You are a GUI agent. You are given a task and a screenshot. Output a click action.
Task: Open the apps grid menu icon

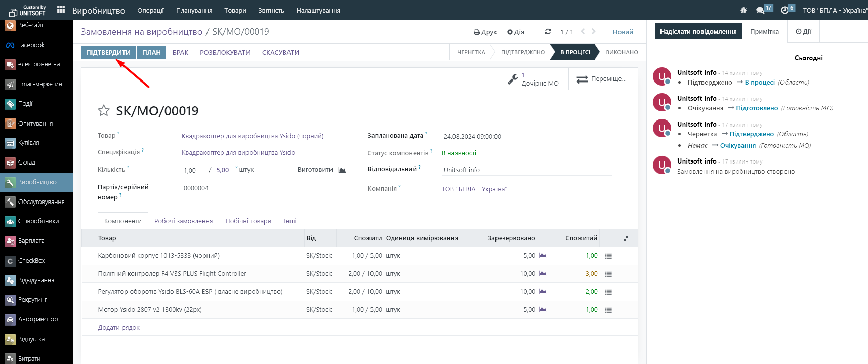pos(61,10)
